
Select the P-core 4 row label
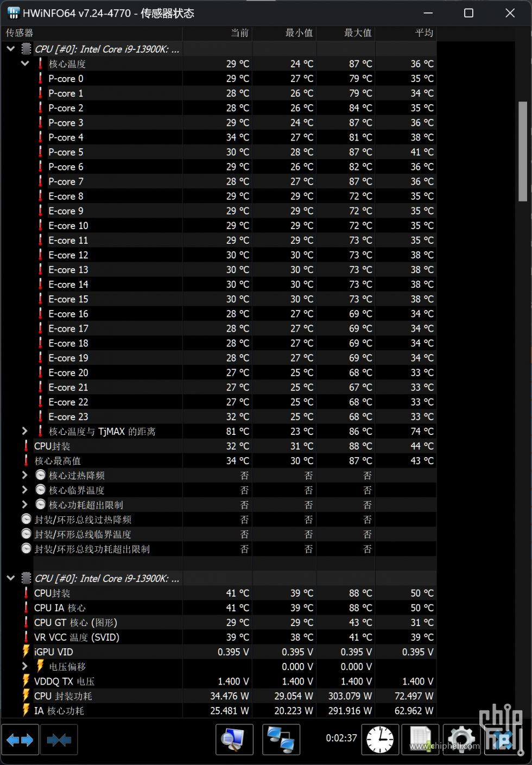(66, 137)
